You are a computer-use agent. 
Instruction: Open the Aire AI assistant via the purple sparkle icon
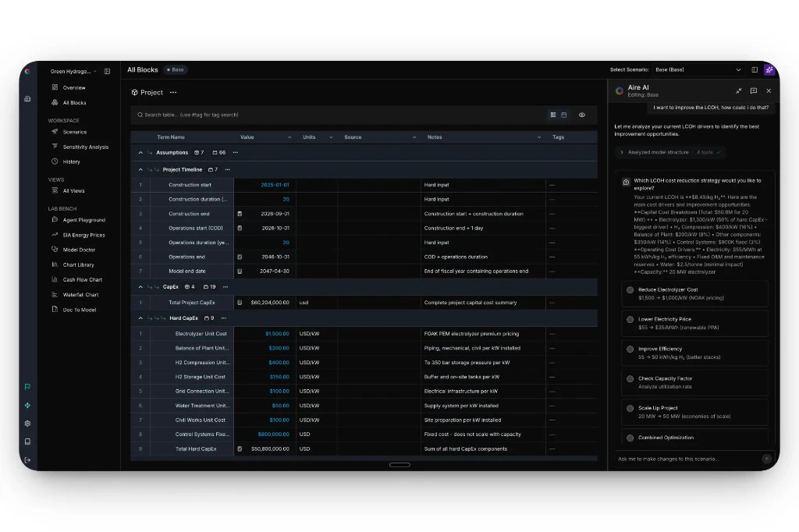(770, 69)
